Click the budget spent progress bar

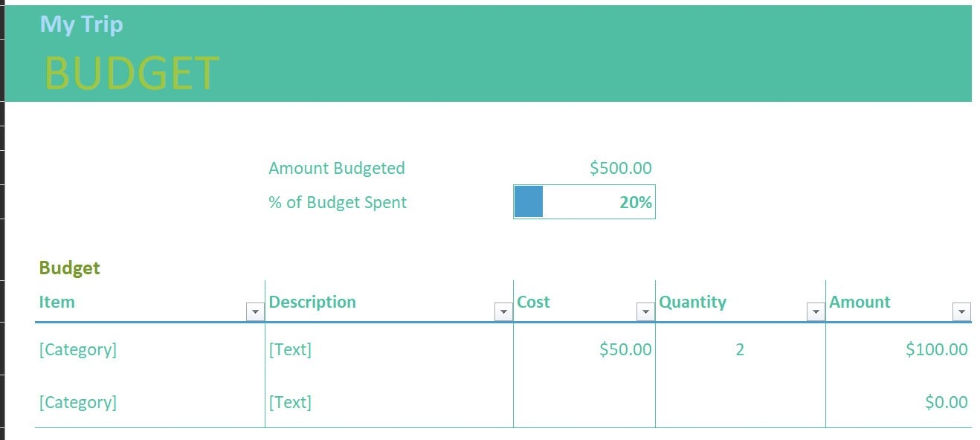pyautogui.click(x=529, y=201)
